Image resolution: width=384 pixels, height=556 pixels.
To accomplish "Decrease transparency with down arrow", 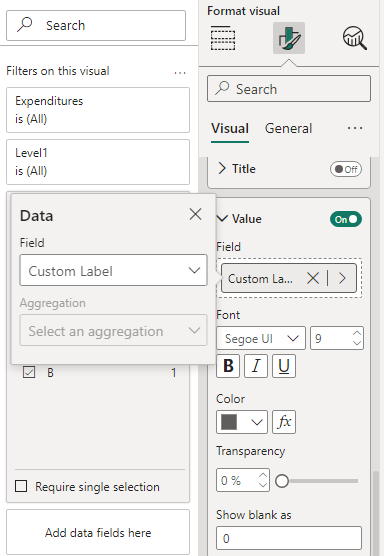I will click(263, 484).
